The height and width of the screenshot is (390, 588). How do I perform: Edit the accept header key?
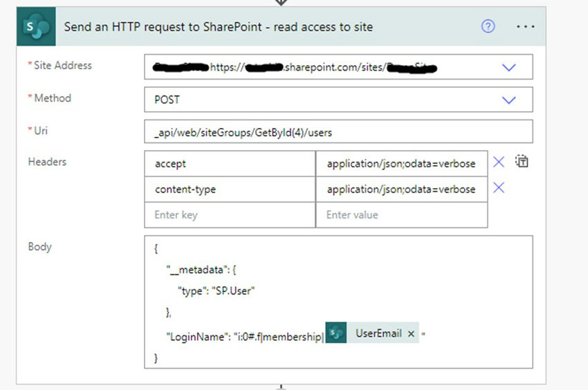tap(230, 163)
